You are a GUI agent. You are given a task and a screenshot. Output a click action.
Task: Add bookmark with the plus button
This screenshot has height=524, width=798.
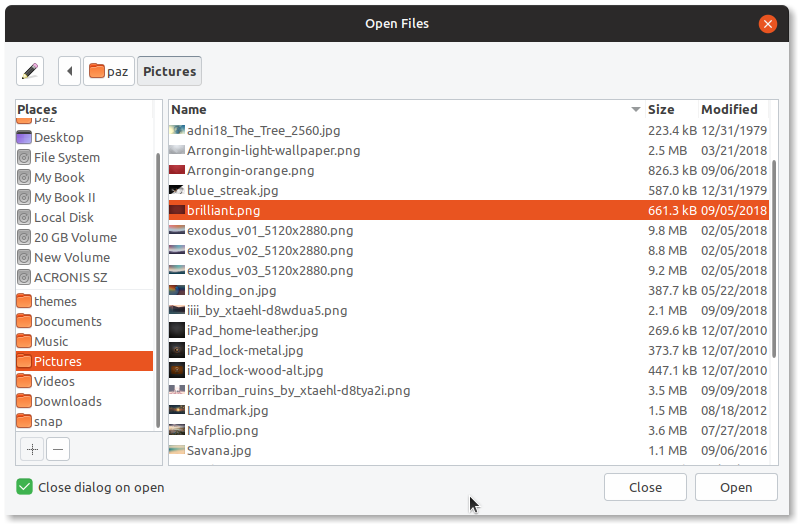click(32, 449)
